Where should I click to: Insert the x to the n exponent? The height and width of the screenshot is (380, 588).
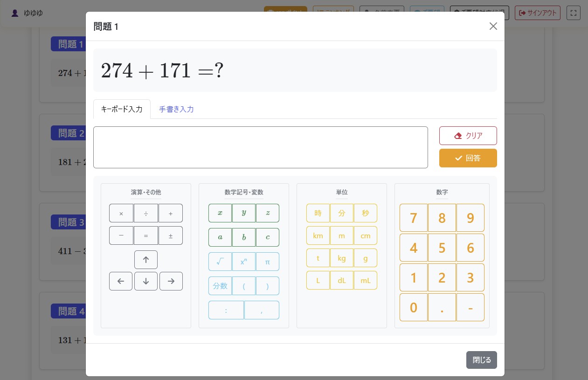(x=244, y=262)
